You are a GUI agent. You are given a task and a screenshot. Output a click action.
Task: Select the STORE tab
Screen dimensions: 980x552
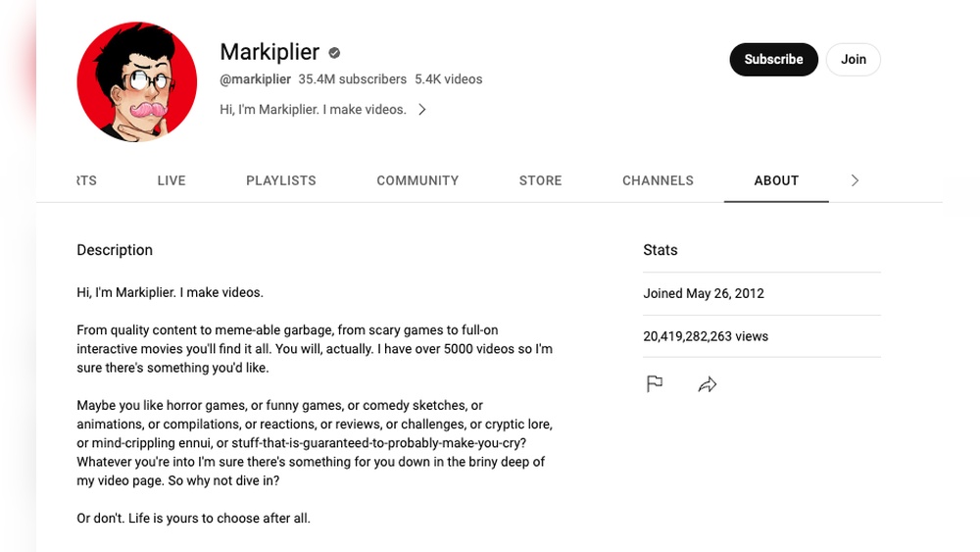[x=540, y=180]
